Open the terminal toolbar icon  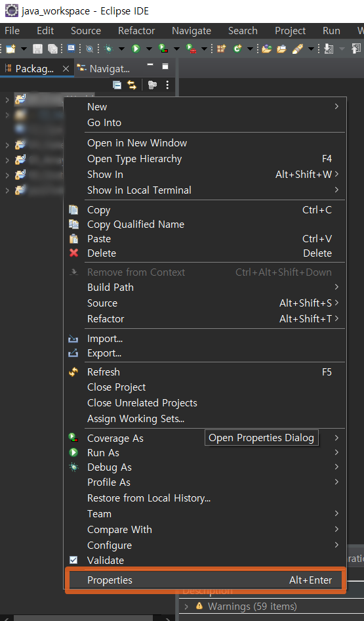pos(71,49)
